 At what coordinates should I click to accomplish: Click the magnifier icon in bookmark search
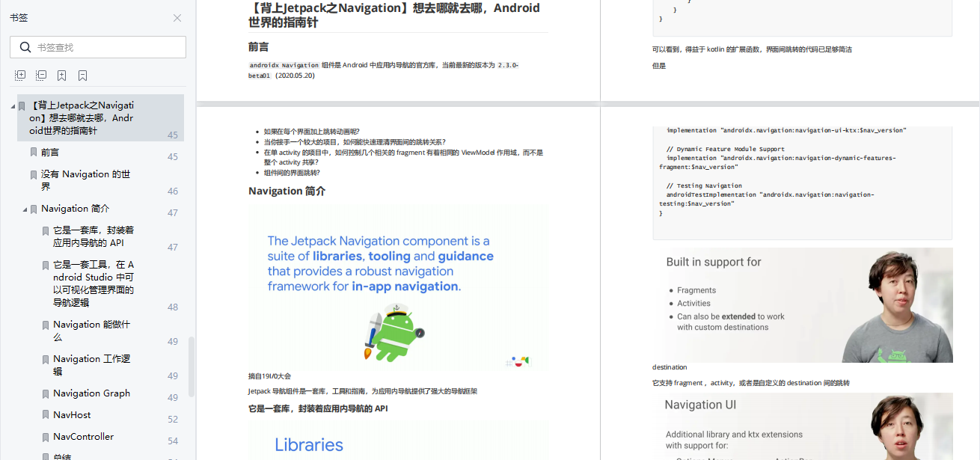click(25, 47)
